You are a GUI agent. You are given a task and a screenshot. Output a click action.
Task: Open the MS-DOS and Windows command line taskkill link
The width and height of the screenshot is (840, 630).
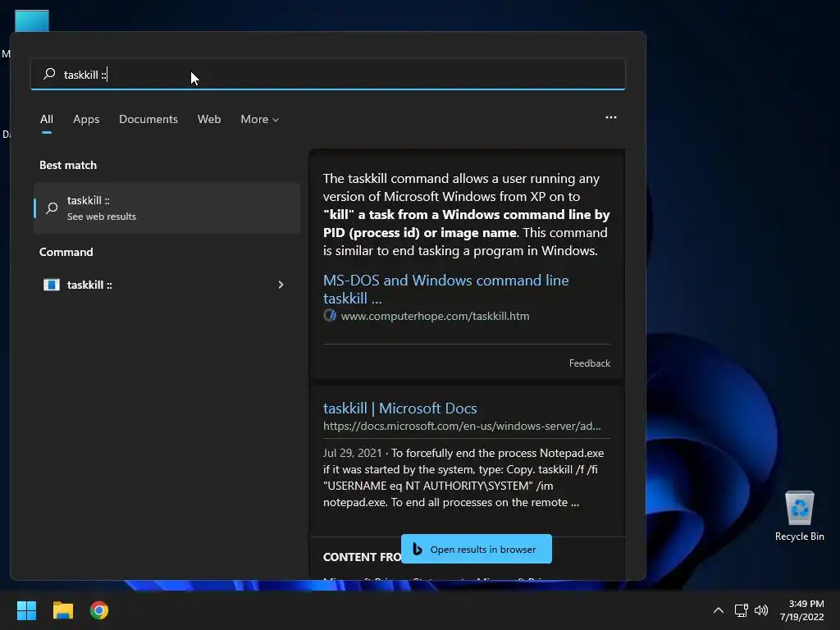[x=445, y=290]
